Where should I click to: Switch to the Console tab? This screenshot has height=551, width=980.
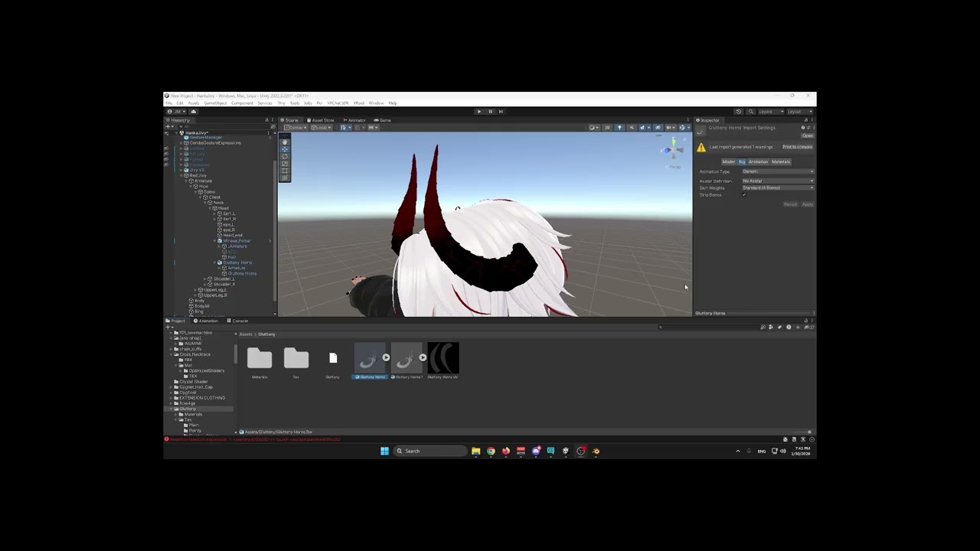[x=237, y=321]
